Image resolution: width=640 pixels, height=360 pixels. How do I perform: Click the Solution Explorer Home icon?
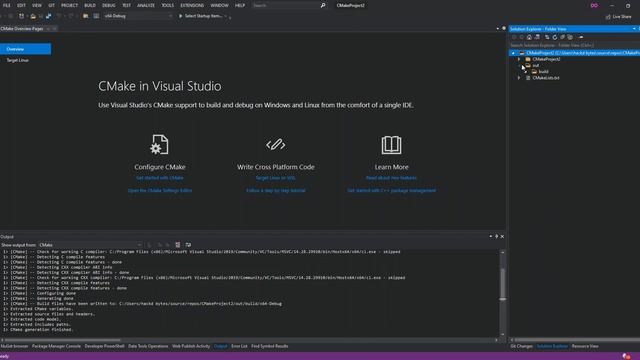[x=529, y=37]
